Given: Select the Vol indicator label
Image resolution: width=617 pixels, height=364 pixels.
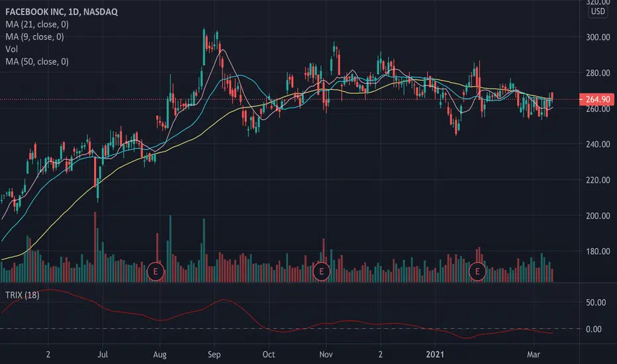Looking at the screenshot, I should (11, 49).
